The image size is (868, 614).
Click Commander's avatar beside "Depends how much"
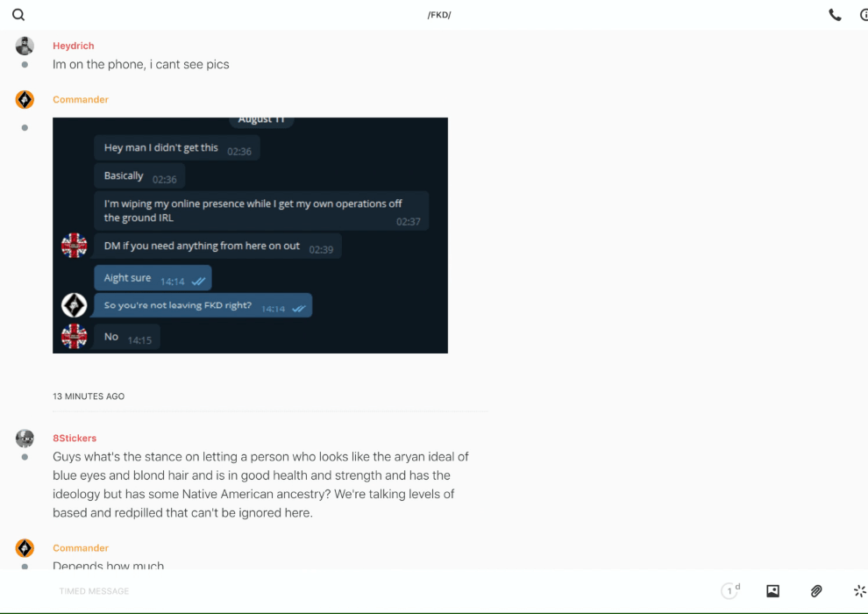tap(25, 548)
